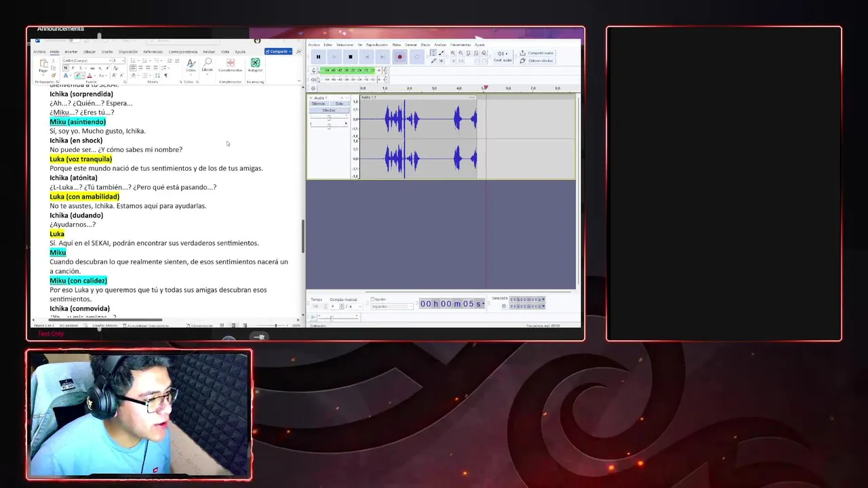Select the Envelope tool in Audacity
The height and width of the screenshot is (488, 868).
441,53
